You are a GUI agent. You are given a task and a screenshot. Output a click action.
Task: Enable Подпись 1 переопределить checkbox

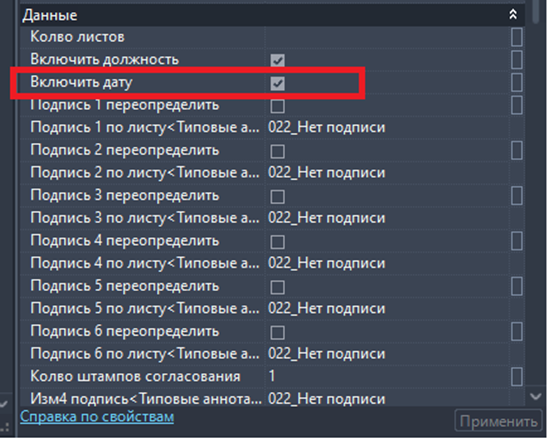tap(277, 106)
